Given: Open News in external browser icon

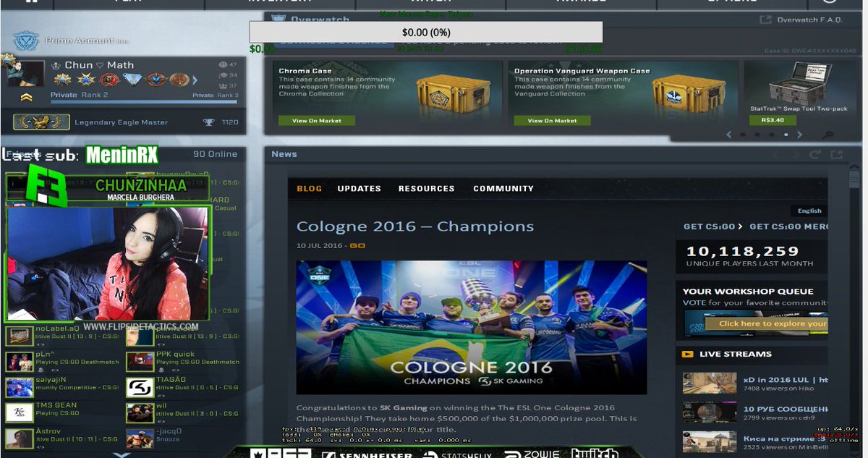Looking at the screenshot, I should coord(837,155).
